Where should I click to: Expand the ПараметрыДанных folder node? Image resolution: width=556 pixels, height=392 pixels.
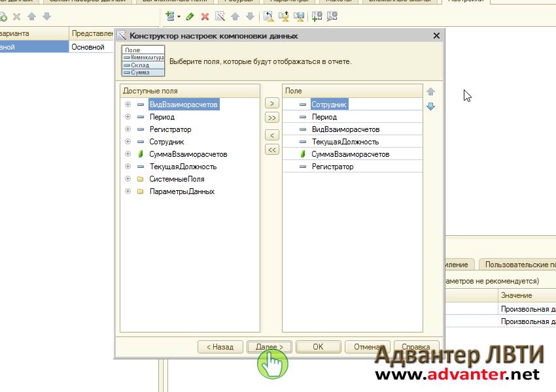(128, 191)
